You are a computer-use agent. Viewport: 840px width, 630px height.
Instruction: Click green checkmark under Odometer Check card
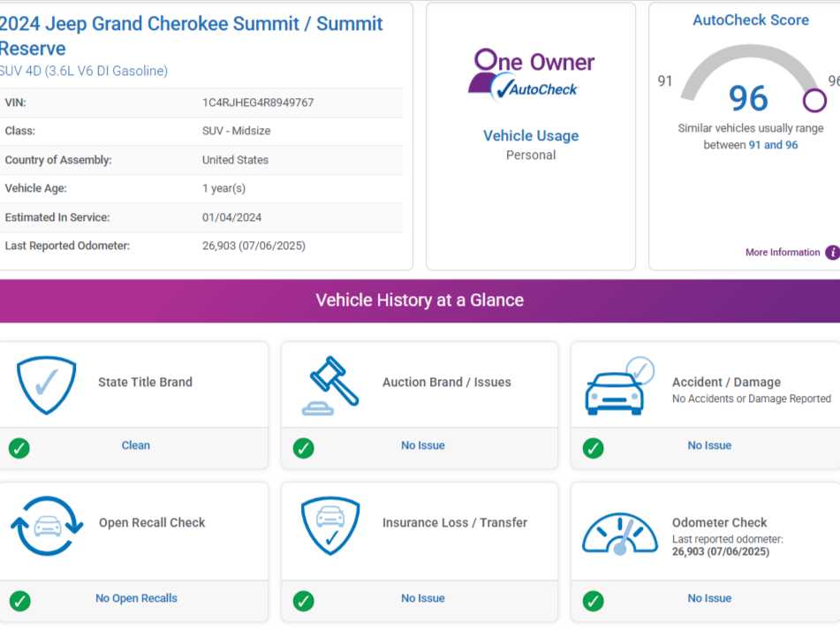[594, 601]
